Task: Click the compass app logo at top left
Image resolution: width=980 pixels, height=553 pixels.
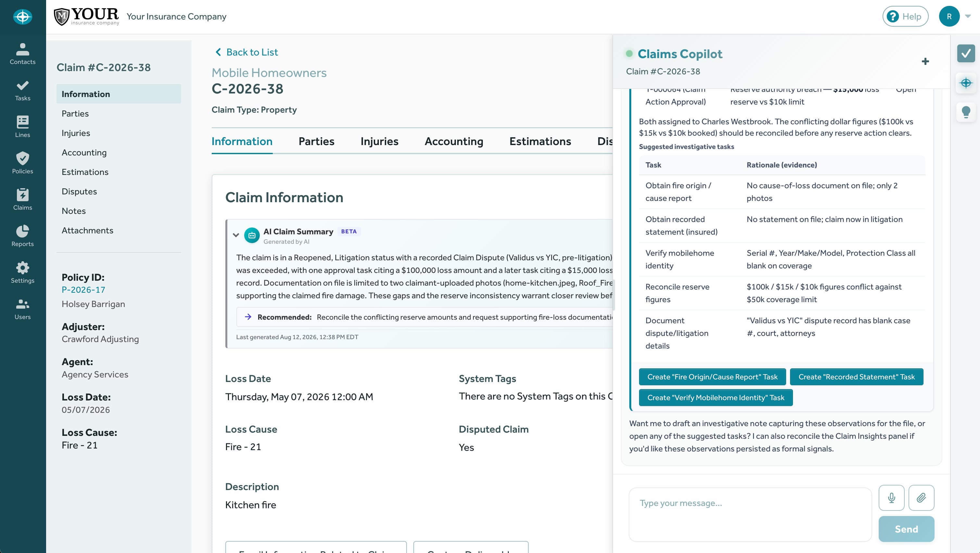Action: (22, 17)
